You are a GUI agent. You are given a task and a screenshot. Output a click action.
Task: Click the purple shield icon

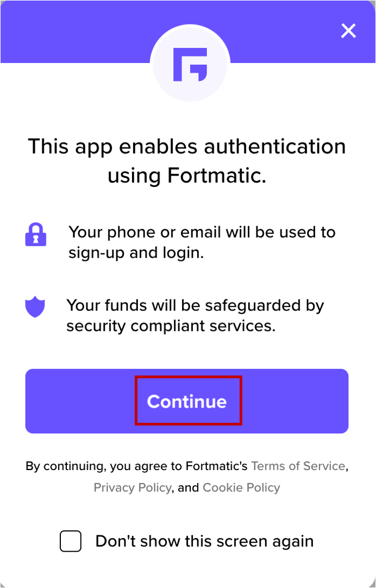tap(35, 306)
